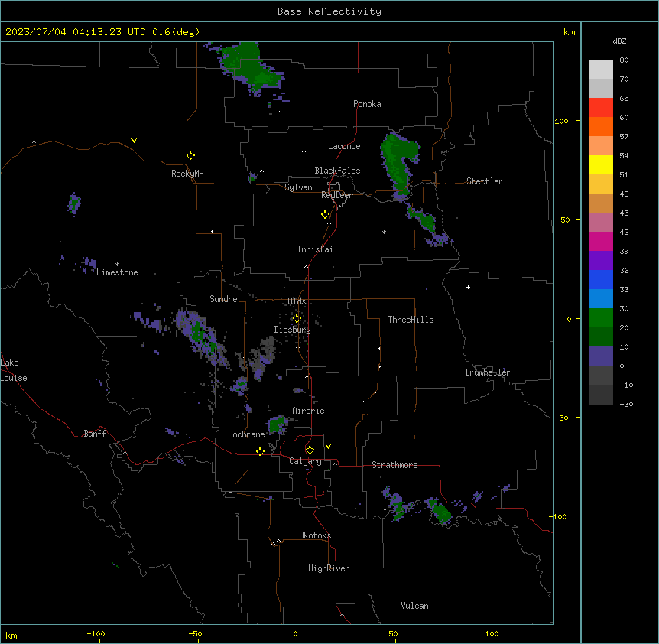Viewport: 659px width, 644px height.
Task: Pick the slate purple 0–10 dBZ swatch
Action: (601, 356)
